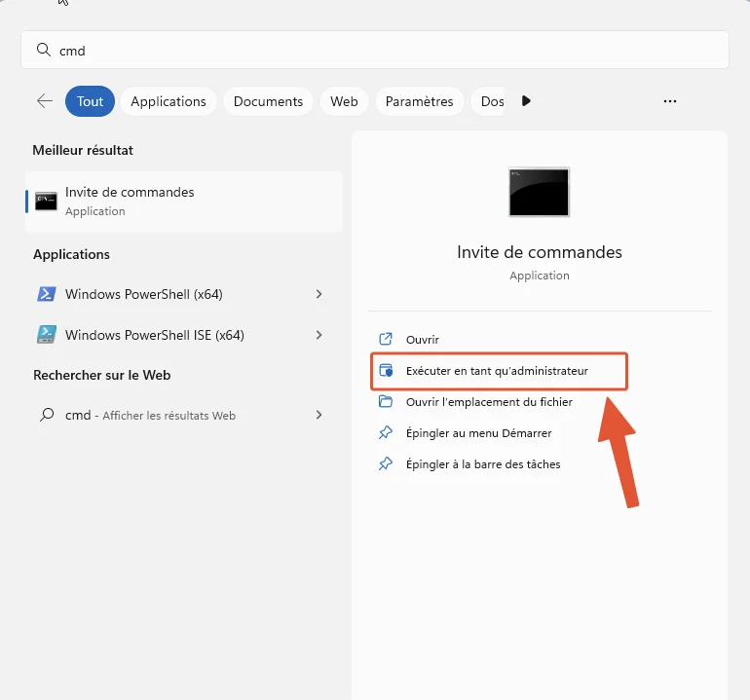The image size is (750, 700).
Task: Expand the Windows PowerShell (x64) chevron
Action: pyautogui.click(x=319, y=294)
